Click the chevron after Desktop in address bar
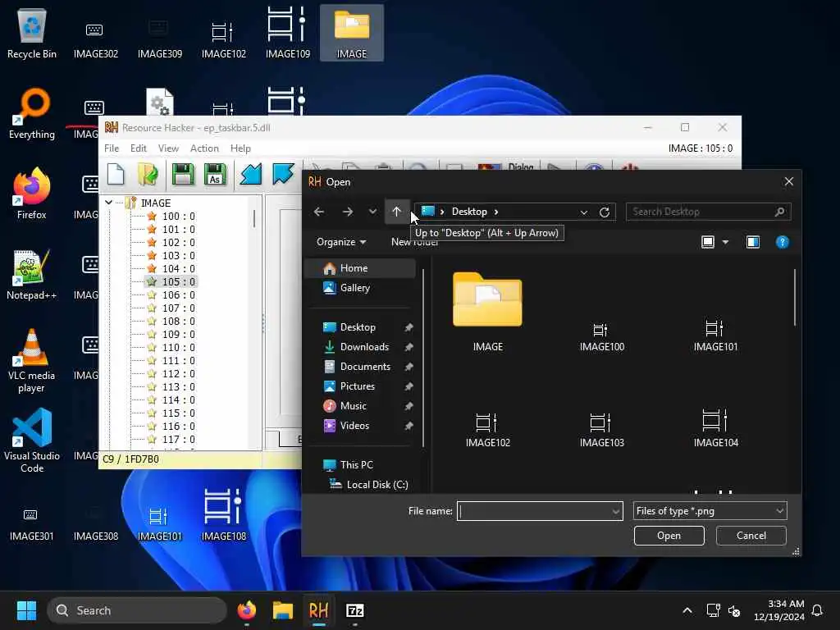 496,212
